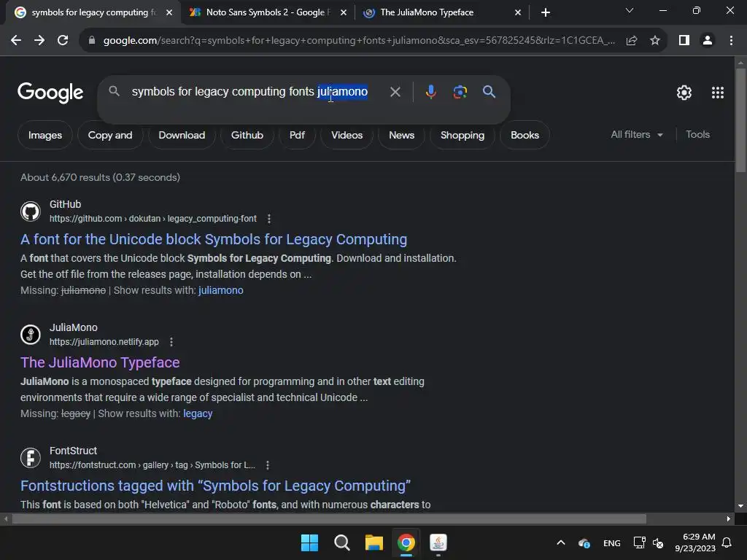Close the JuliaMono Typeface tab
Image resolution: width=747 pixels, height=560 pixels.
(518, 12)
